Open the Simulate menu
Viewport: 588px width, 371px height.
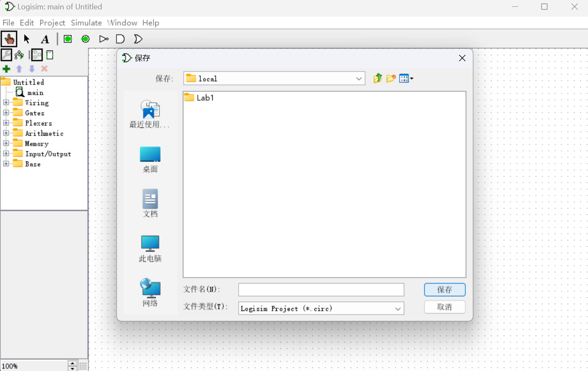(x=86, y=23)
